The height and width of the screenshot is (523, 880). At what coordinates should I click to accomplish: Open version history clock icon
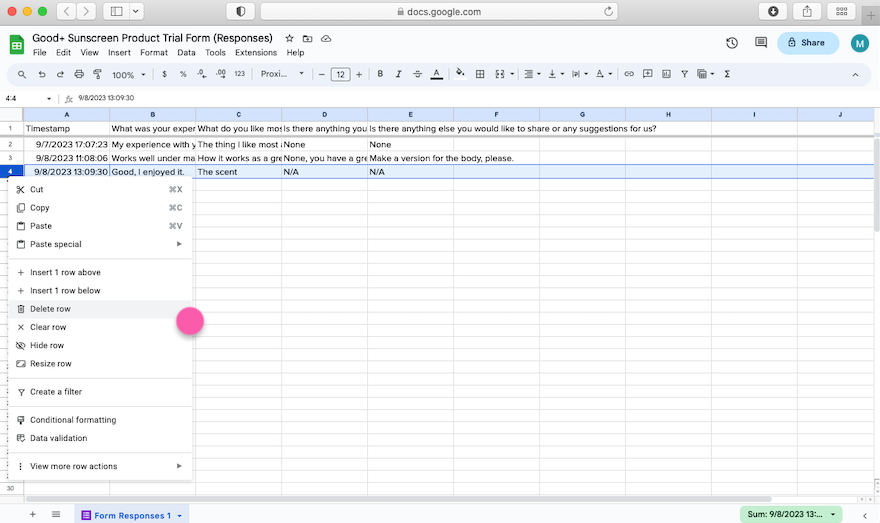[x=732, y=43]
